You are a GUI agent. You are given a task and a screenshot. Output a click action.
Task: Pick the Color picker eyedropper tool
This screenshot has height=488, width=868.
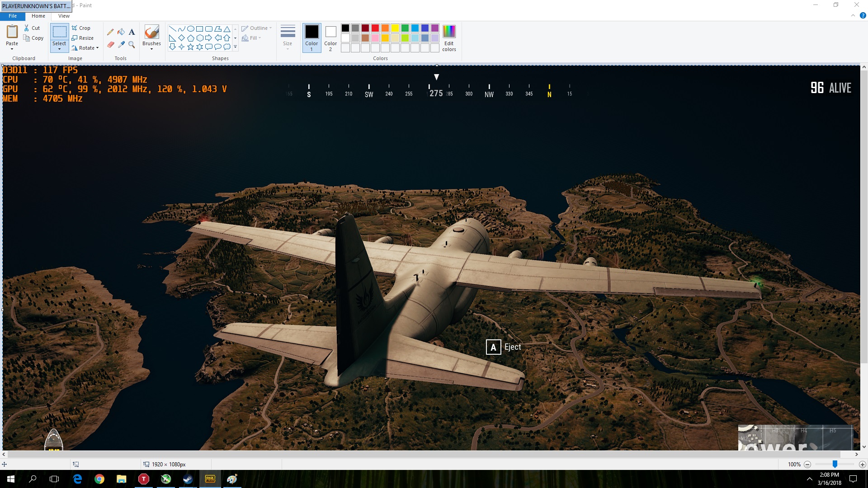pos(121,44)
